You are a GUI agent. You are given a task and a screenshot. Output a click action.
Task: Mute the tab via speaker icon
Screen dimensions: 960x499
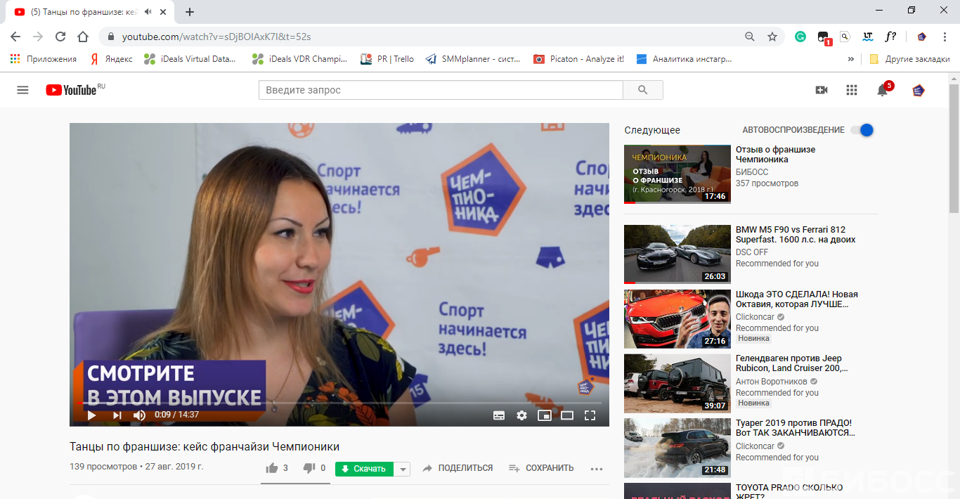[x=148, y=12]
